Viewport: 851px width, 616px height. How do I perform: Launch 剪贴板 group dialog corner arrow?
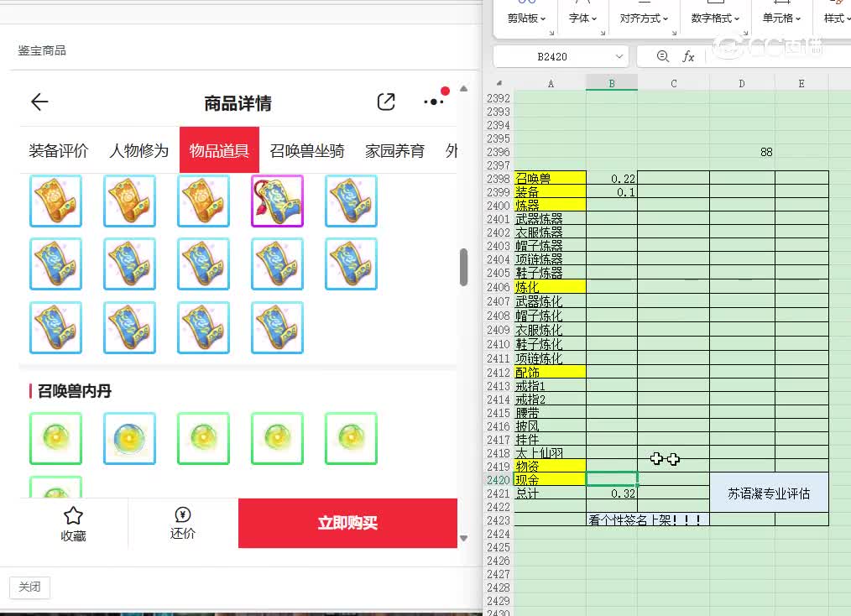551,33
